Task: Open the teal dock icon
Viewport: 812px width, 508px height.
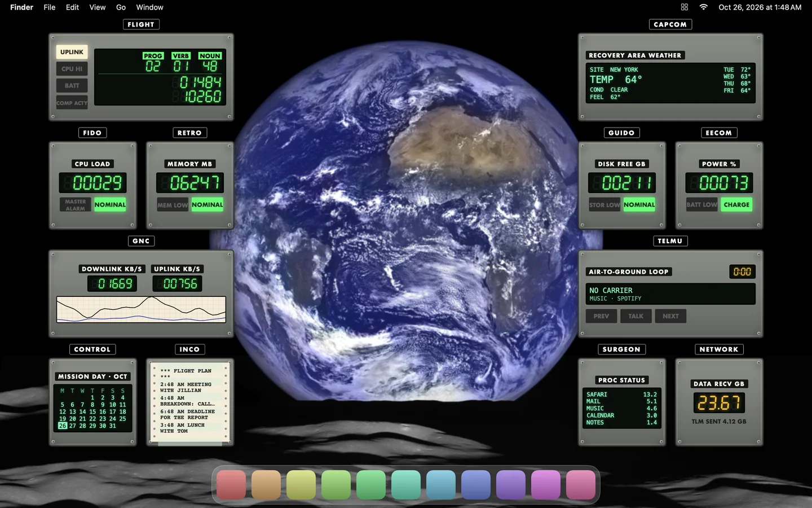Action: click(406, 485)
